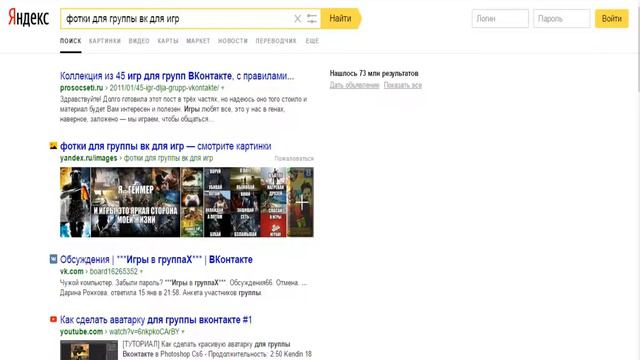Click the vk.com domain link
The image size is (640, 360).
click(x=71, y=271)
